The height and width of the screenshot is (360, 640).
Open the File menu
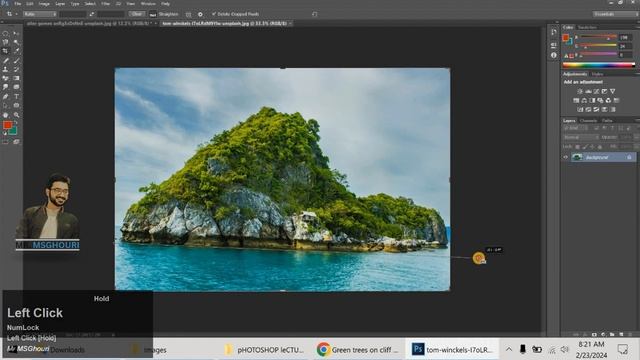[18, 4]
